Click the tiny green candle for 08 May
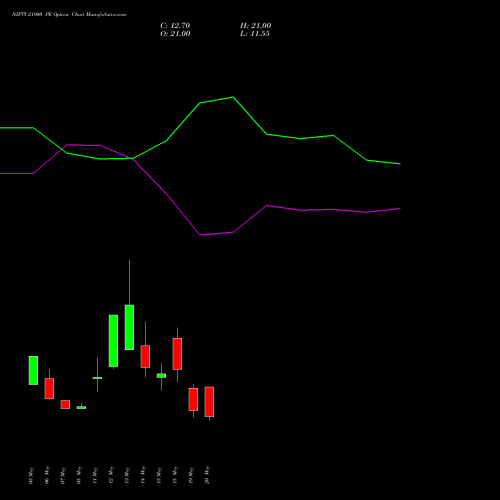500x500 pixels. point(81,407)
